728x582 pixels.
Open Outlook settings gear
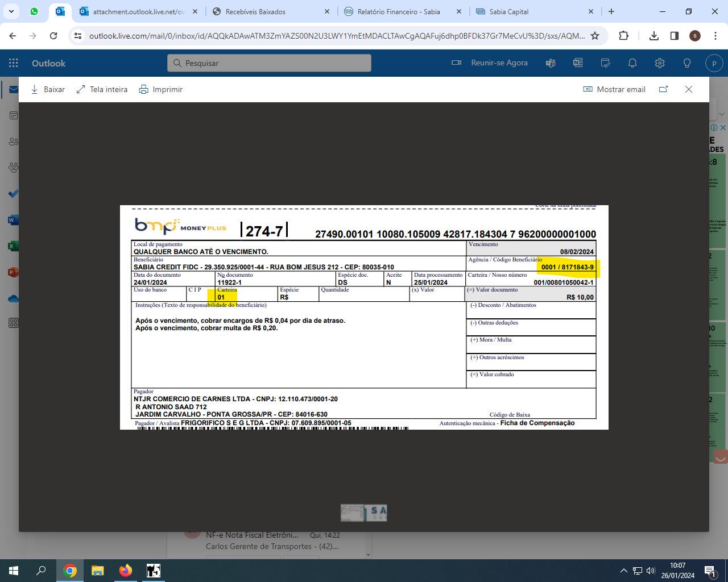660,63
